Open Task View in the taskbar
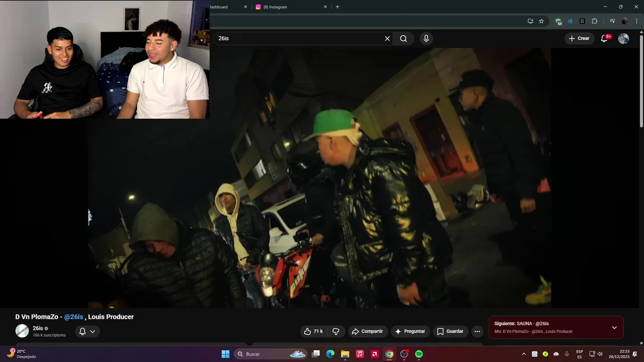The image size is (644, 362). pos(315,354)
